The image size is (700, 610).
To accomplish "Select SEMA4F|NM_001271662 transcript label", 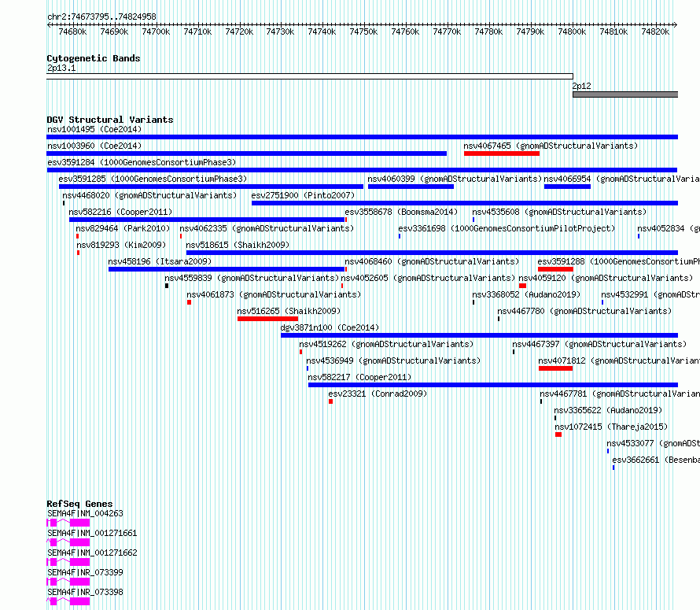I will point(92,553).
